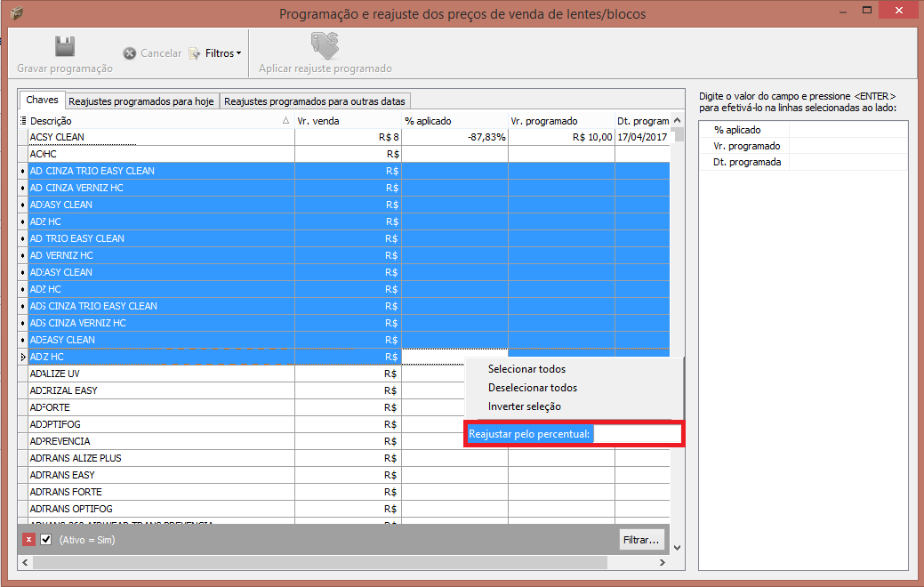
Task: Choose Selecionar todos from the context menu
Action: pyautogui.click(x=526, y=369)
